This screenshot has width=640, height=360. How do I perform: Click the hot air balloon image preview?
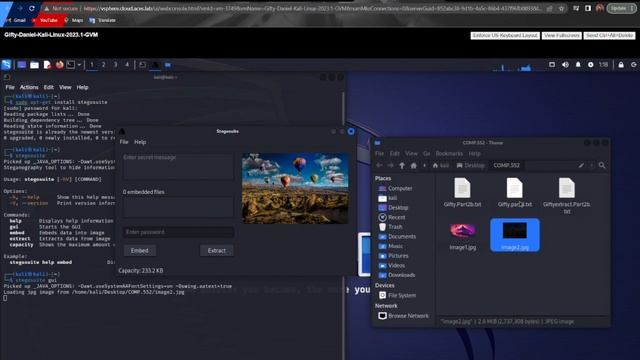[x=295, y=188]
